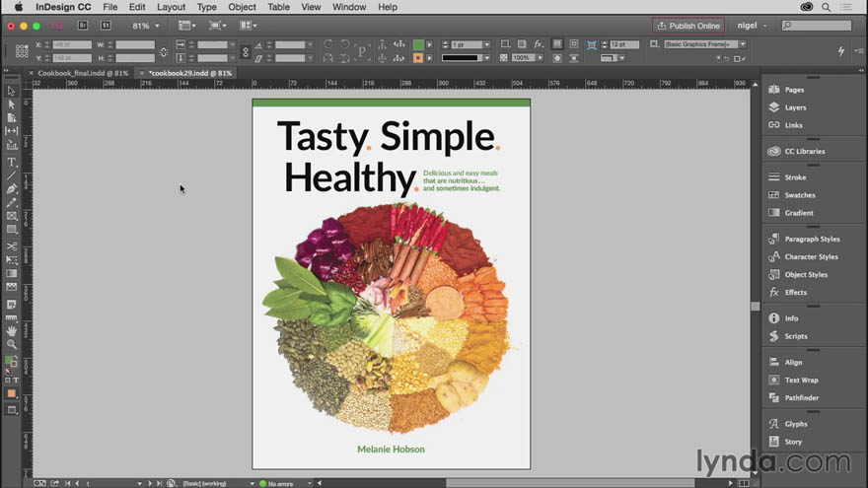868x488 pixels.
Task: Select the Free Transform tool
Action: point(12,259)
